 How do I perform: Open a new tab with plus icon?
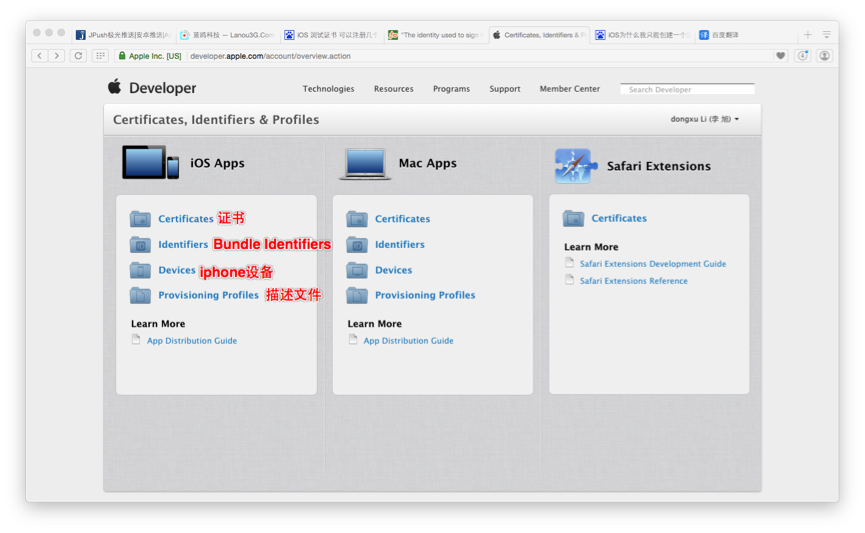(808, 35)
